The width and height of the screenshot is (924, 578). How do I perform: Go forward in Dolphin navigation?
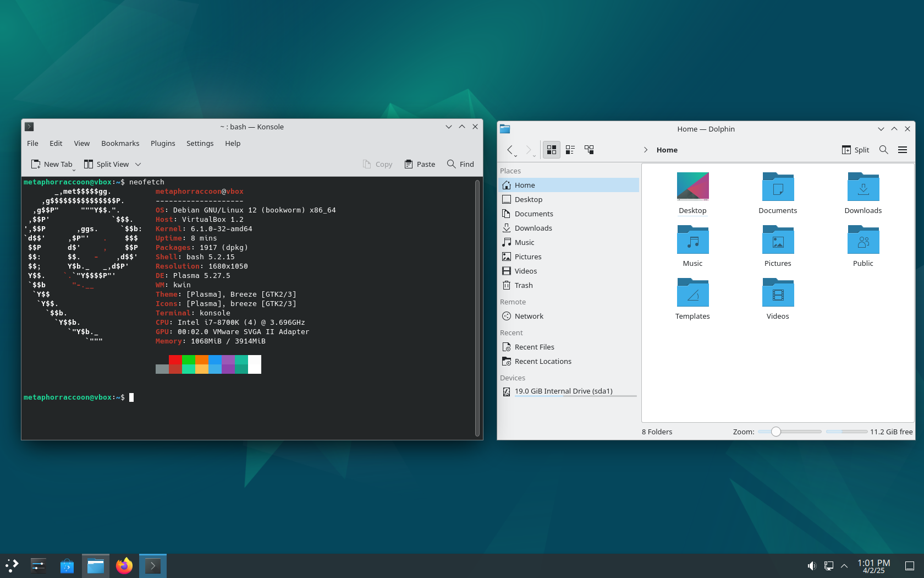click(529, 150)
